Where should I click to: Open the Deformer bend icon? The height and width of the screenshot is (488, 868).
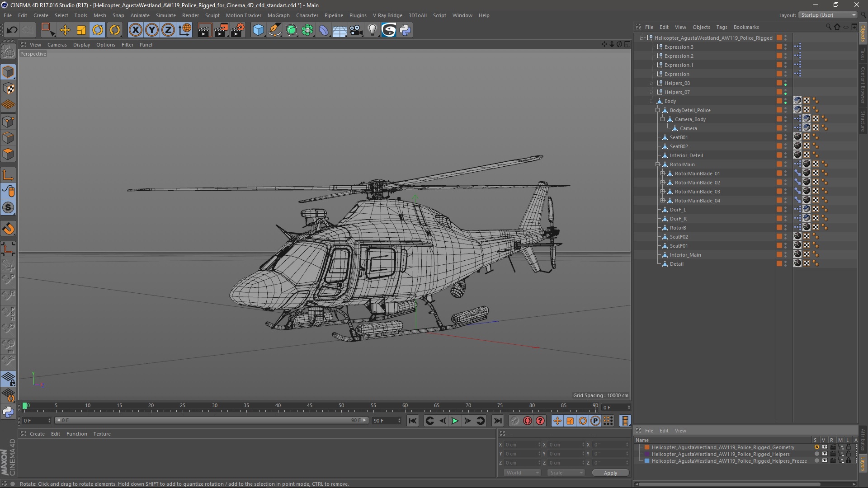(324, 30)
